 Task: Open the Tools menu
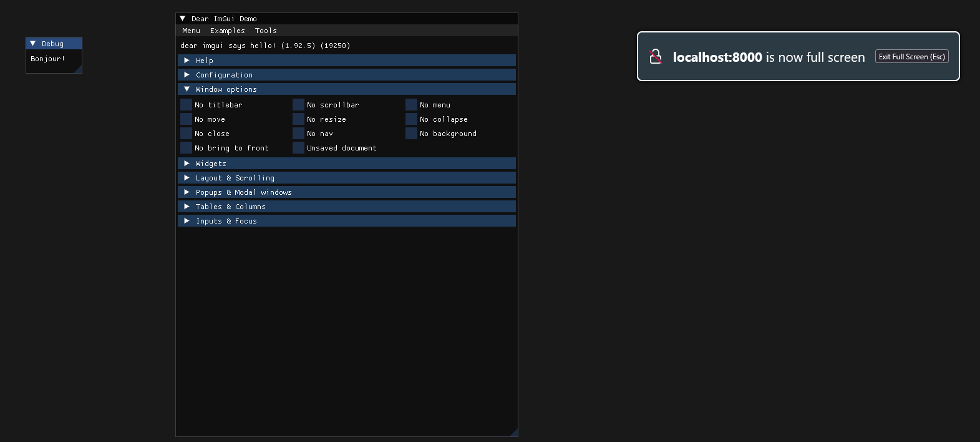[266, 31]
